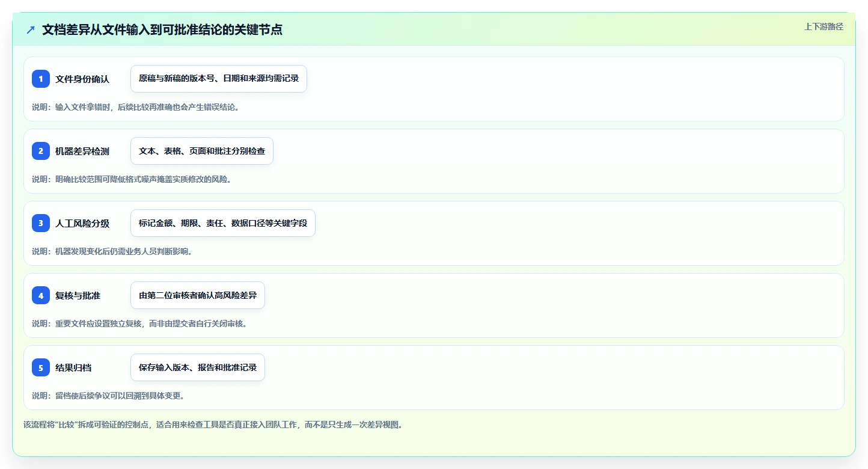
Task: Click the note about 机器发现变化后仍需业务人员判断
Action: point(112,251)
